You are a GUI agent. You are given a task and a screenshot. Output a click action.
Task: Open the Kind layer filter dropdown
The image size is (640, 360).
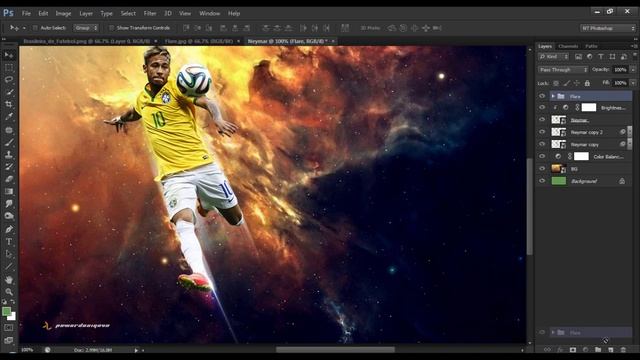click(553, 57)
